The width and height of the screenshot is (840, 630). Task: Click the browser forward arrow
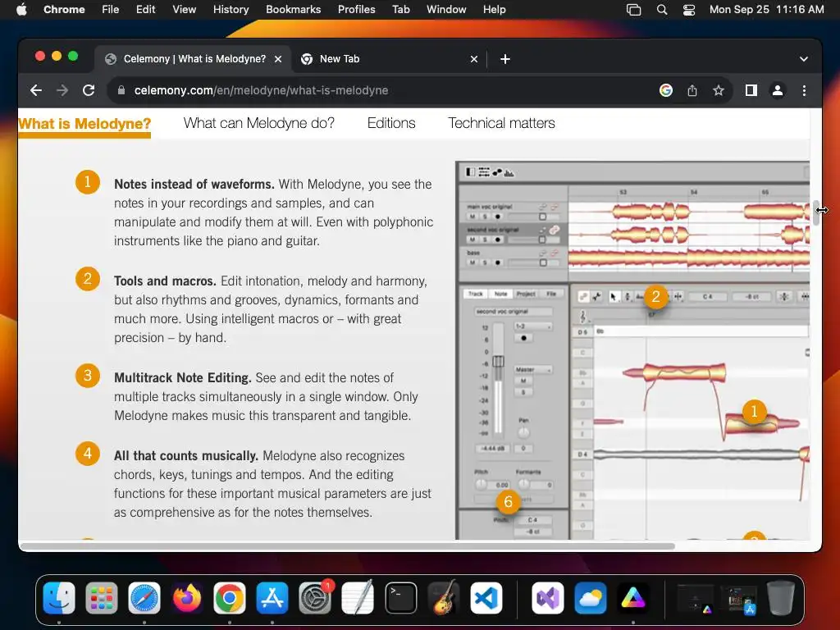point(62,90)
